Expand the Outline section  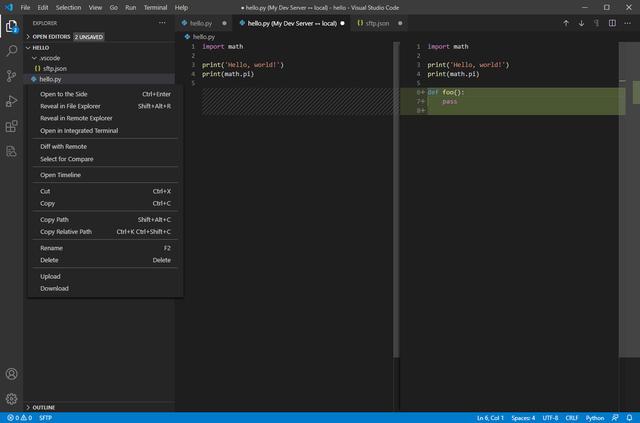[x=43, y=407]
